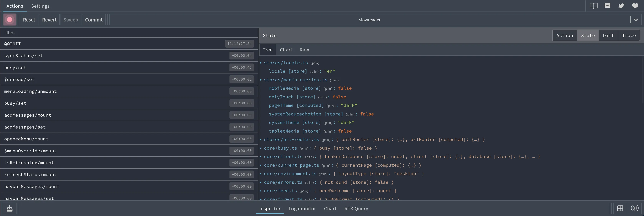Click the systemTheme [store] tree entry
644x216 pixels.
[295, 122]
